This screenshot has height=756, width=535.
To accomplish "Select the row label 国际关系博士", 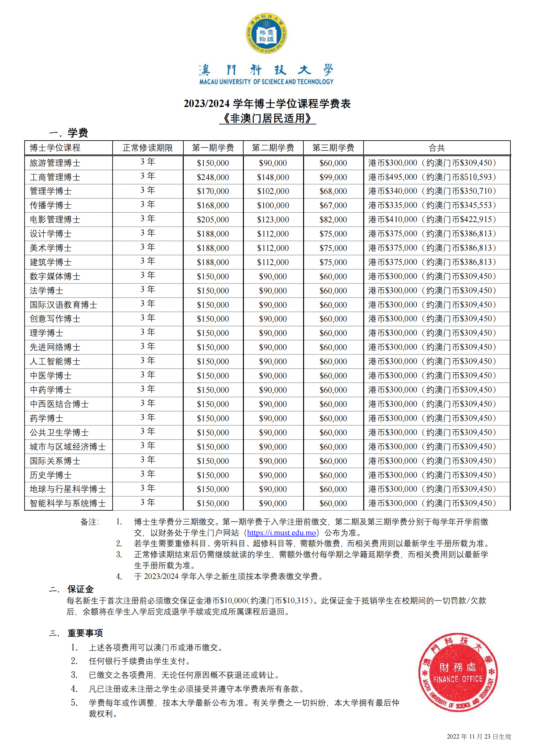I will [55, 461].
